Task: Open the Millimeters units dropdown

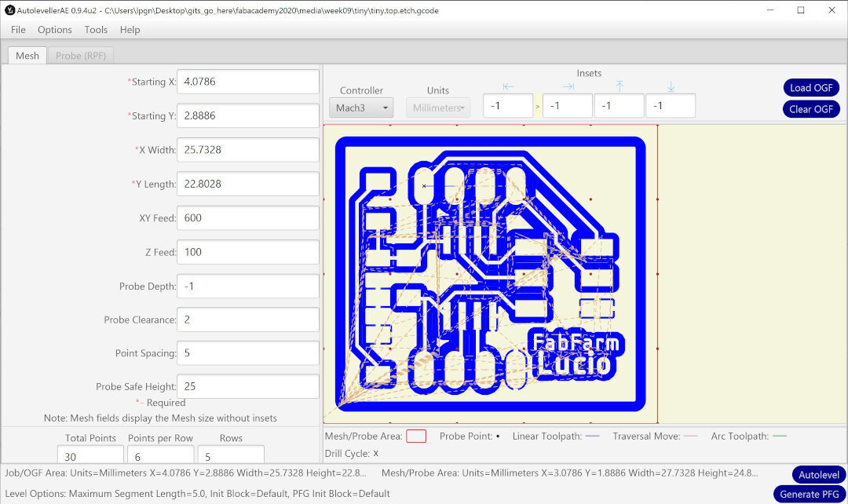Action: (437, 108)
